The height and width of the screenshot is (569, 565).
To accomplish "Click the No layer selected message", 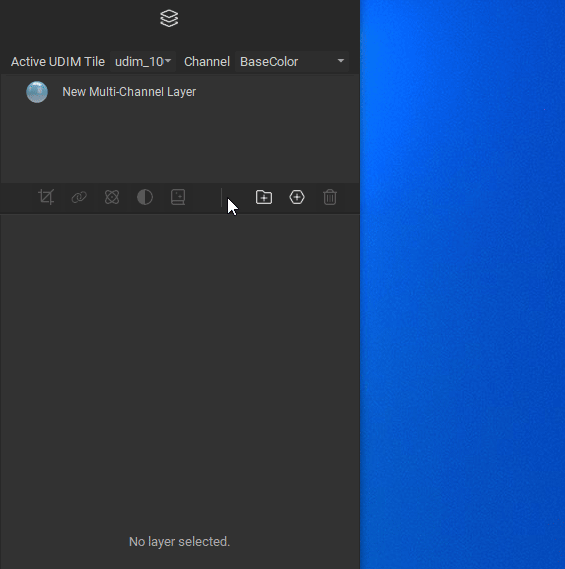I will tap(180, 542).
